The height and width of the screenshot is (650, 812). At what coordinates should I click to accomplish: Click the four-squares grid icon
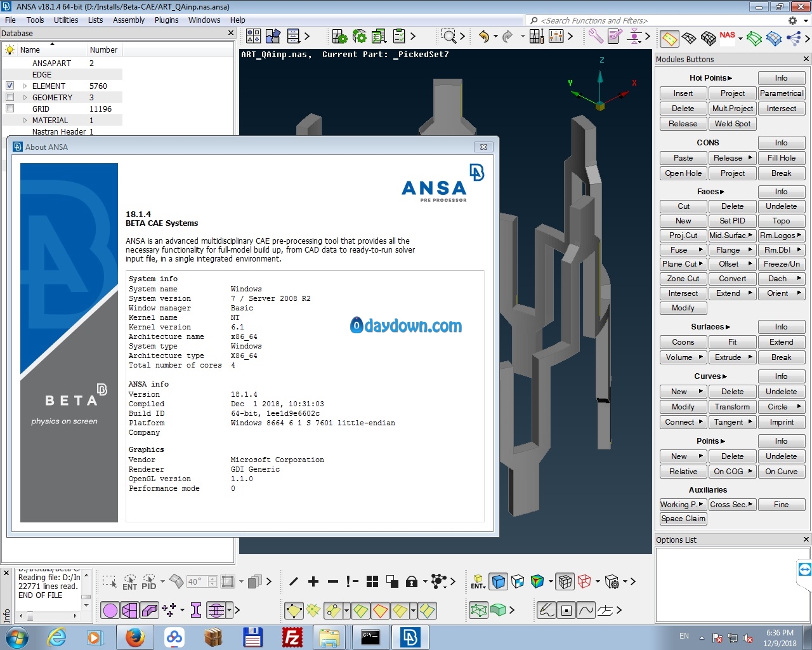pos(372,581)
